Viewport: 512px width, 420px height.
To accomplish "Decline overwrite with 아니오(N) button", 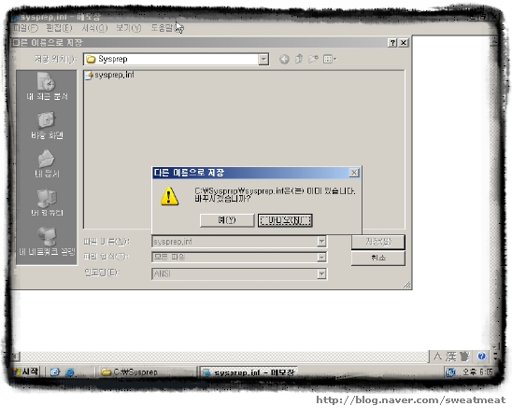I will pyautogui.click(x=285, y=220).
